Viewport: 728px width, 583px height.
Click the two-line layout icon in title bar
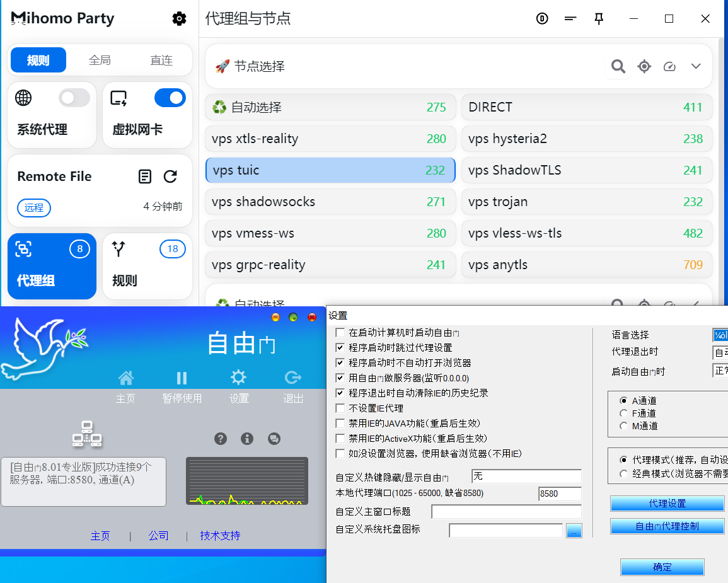pyautogui.click(x=570, y=18)
